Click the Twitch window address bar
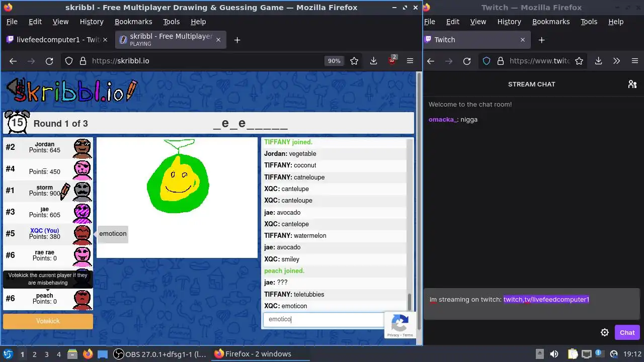 (x=539, y=61)
